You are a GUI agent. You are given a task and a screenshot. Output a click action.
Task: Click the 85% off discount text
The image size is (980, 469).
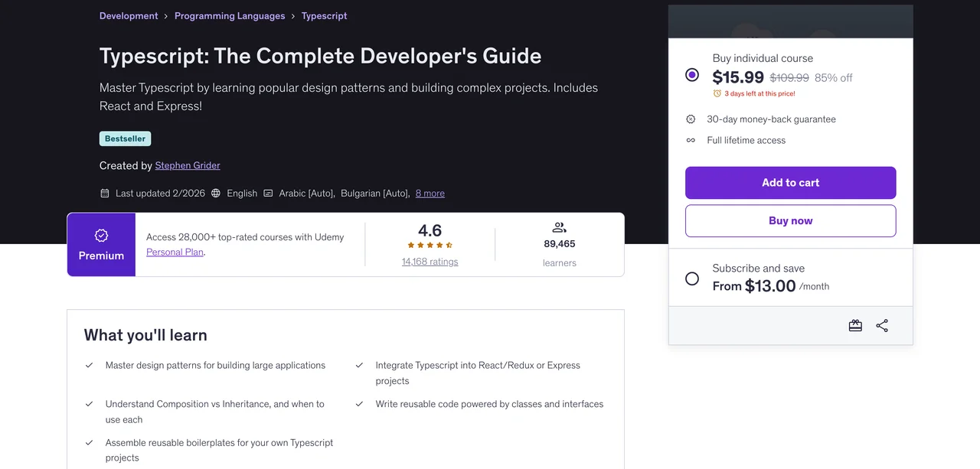coord(834,77)
